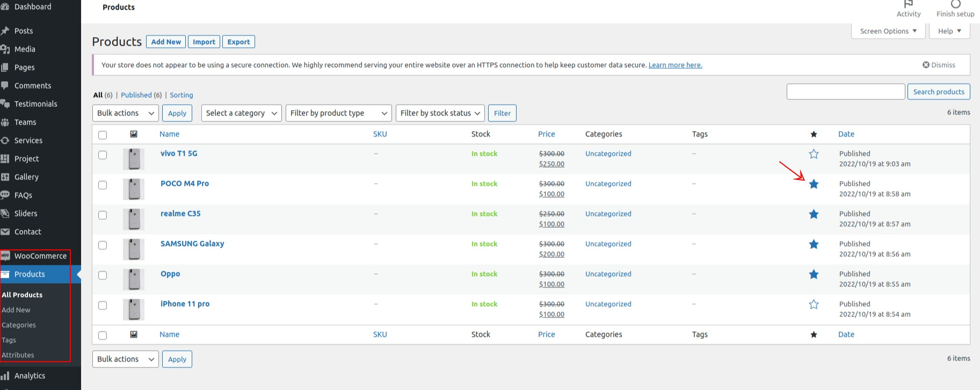The image size is (980, 390).
Task: Check the iPhone 11 pro row checkbox
Action: [103, 305]
